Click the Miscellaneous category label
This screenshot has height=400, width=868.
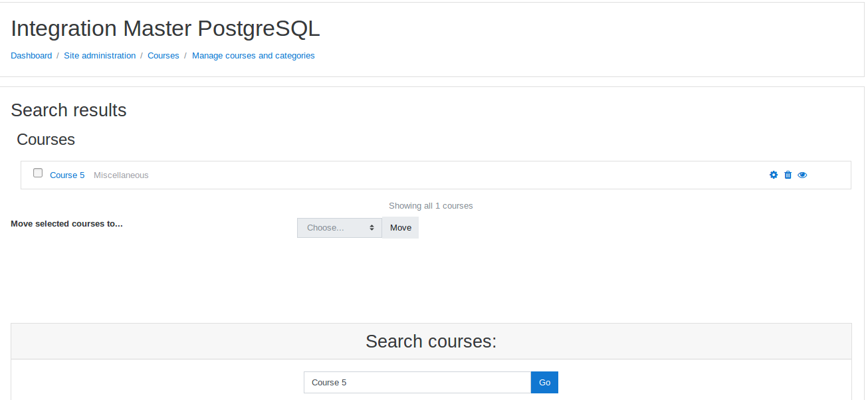coord(121,175)
